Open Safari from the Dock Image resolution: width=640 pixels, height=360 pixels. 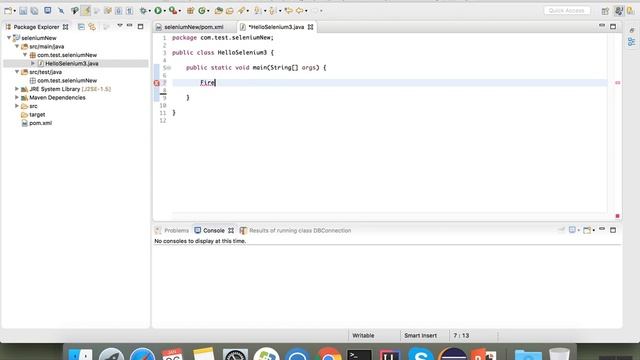(x=142, y=354)
